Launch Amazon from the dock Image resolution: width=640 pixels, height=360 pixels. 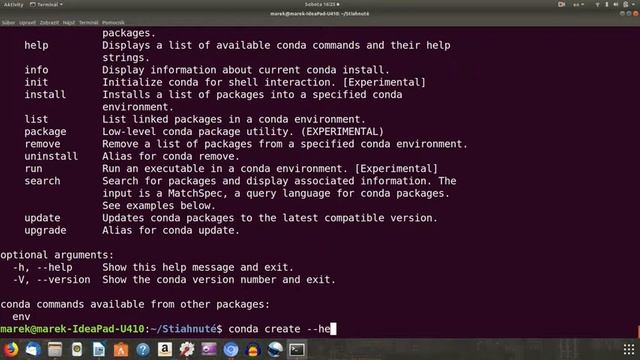click(165, 349)
